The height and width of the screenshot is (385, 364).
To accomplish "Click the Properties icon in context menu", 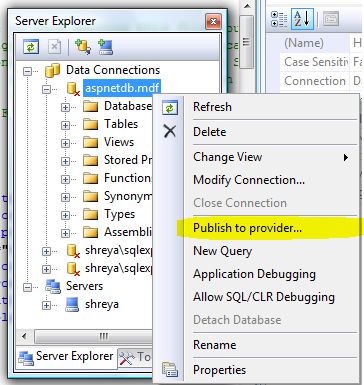I will click(x=170, y=370).
